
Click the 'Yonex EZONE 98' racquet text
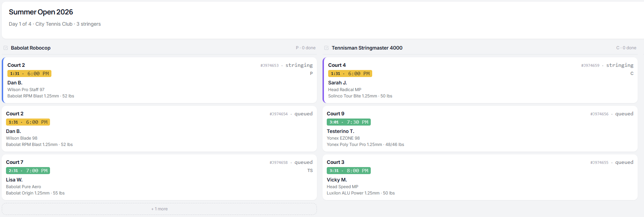click(343, 138)
